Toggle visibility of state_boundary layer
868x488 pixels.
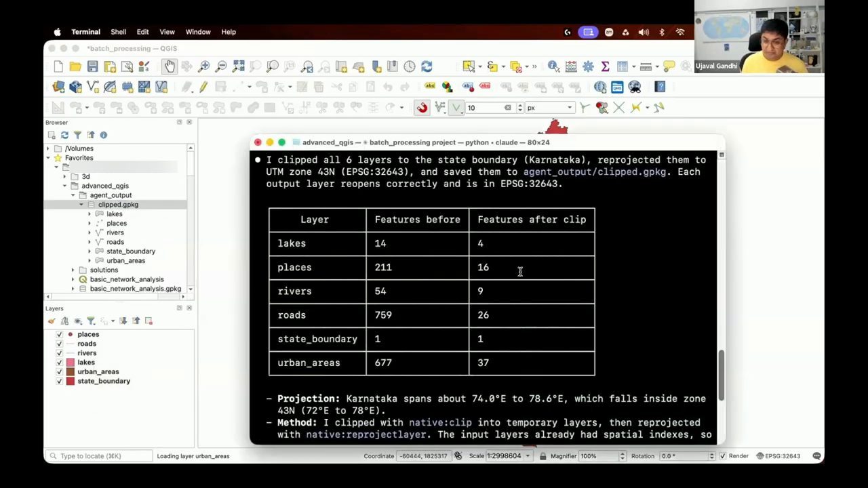point(60,381)
